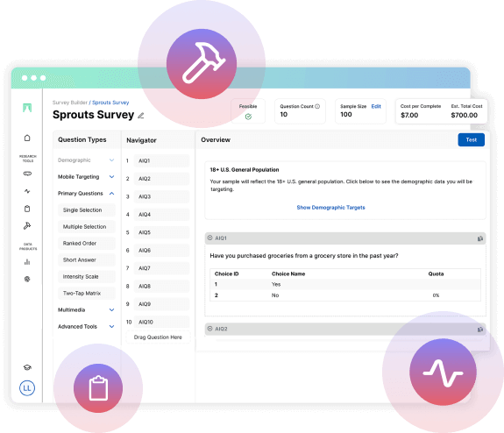Image resolution: width=504 pixels, height=433 pixels.
Task: Expand the AIQ1 question plus icon
Action: [209, 238]
